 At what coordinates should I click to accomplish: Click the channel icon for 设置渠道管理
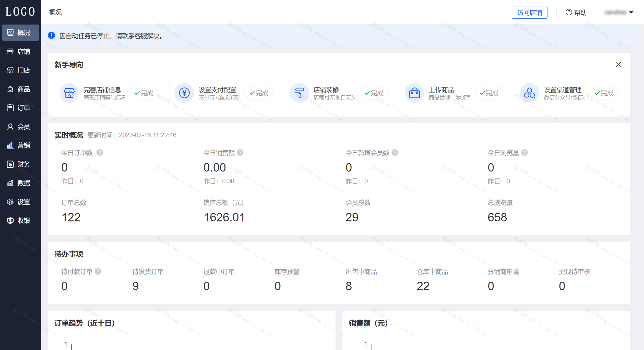coord(530,93)
